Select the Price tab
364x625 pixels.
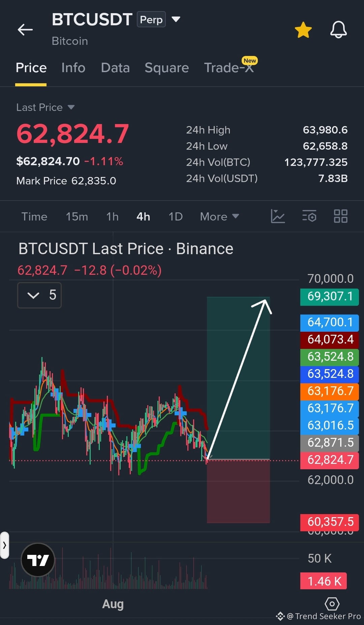(31, 68)
